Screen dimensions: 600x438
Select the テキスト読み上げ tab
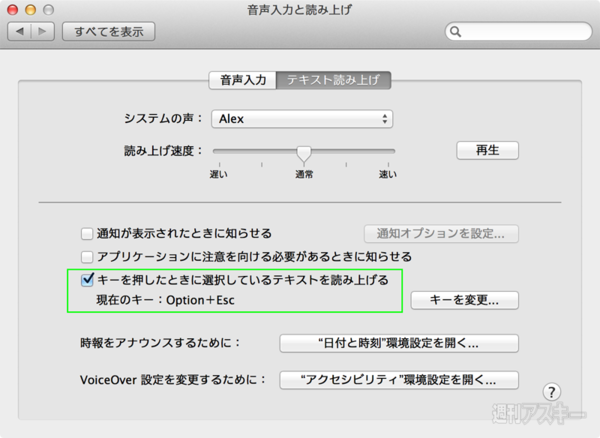pyautogui.click(x=333, y=80)
